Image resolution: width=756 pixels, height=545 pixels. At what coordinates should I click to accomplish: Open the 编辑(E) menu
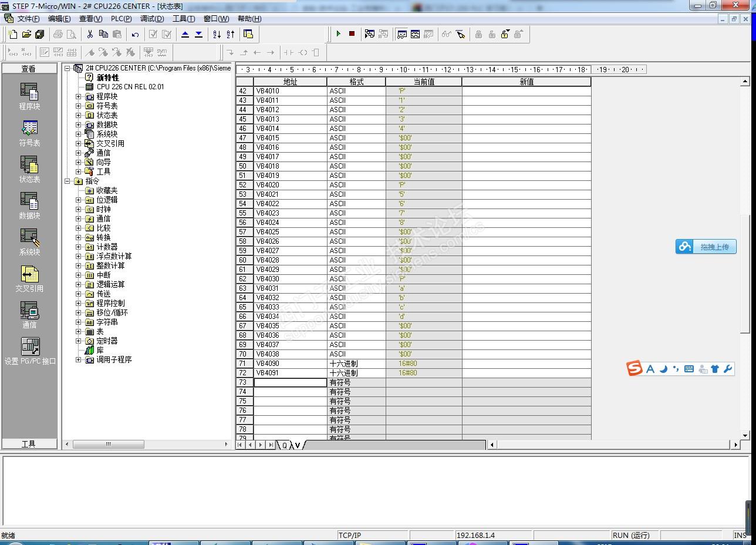[x=59, y=19]
